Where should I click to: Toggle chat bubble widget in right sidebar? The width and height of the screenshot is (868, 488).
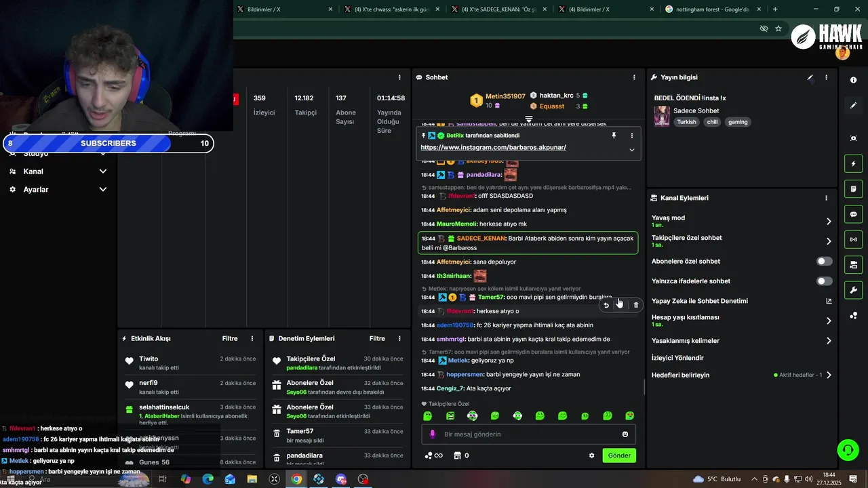click(853, 214)
